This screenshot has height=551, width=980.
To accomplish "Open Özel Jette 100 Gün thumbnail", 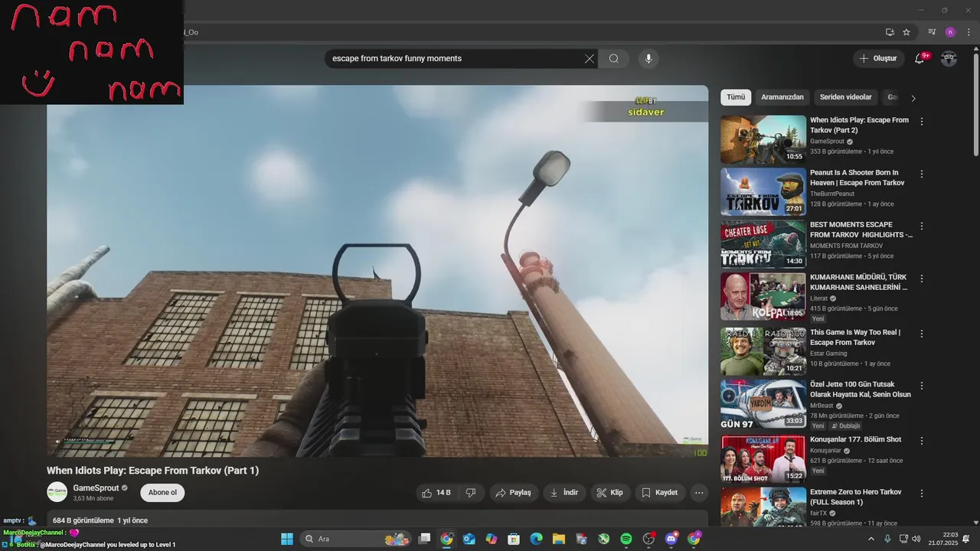I will click(763, 404).
